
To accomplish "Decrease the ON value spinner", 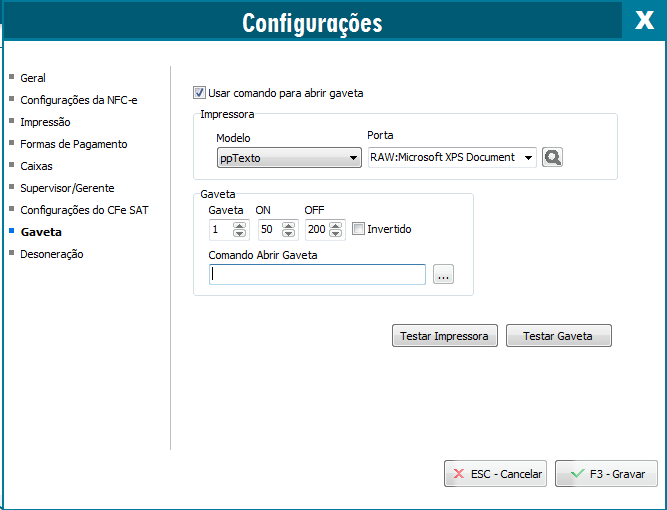I will pyautogui.click(x=289, y=234).
